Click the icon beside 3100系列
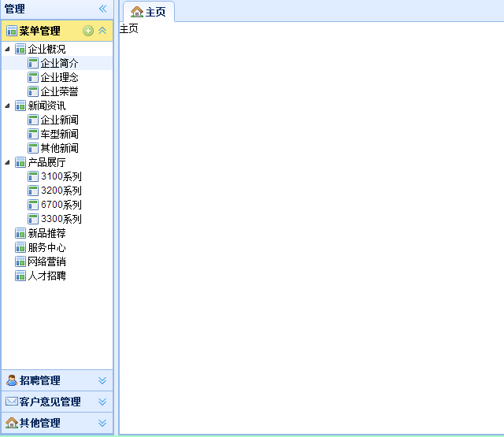504x437 pixels. [x=33, y=176]
